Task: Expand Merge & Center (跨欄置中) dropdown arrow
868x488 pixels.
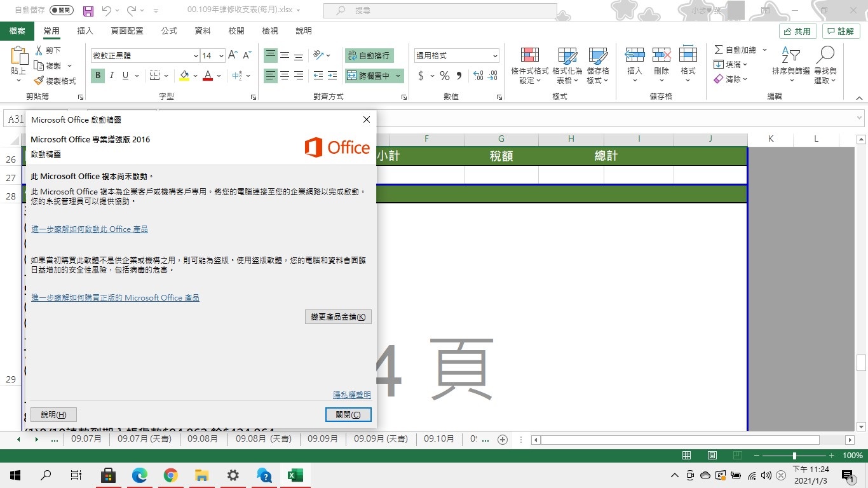Action: (398, 76)
